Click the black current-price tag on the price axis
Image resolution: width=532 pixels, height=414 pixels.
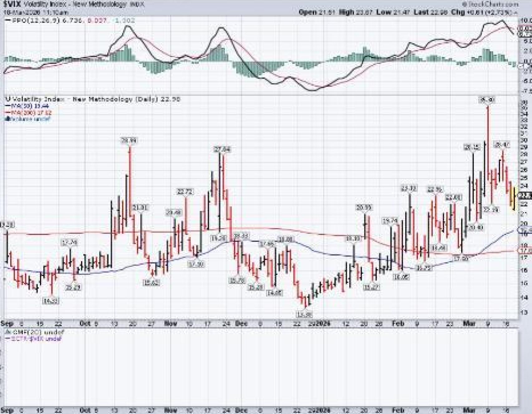pyautogui.click(x=525, y=196)
